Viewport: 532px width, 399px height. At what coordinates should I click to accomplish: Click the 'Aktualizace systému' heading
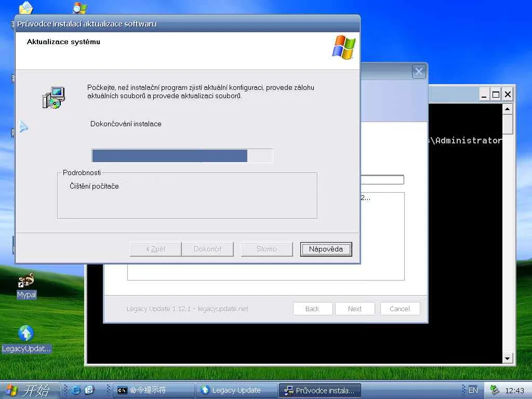pyautogui.click(x=63, y=42)
